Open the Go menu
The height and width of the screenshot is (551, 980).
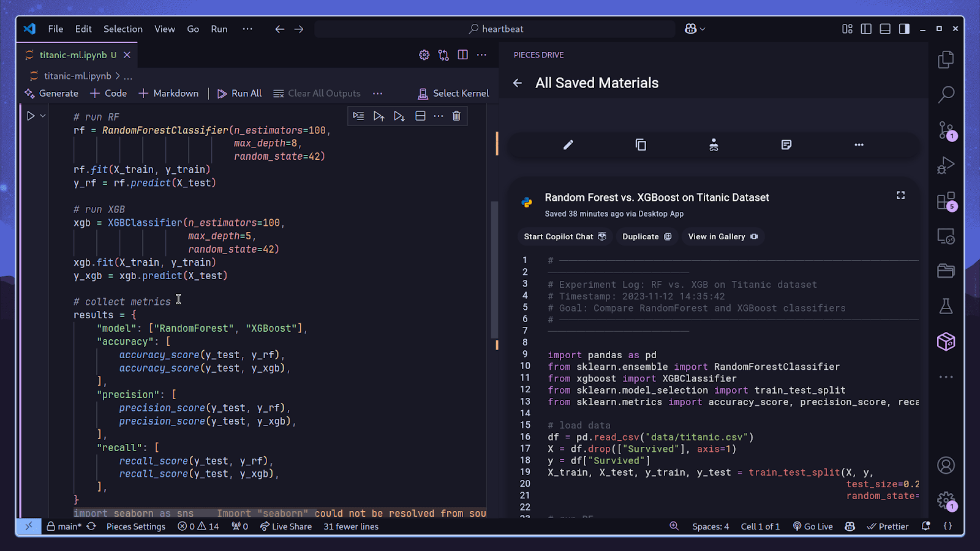pos(193,29)
